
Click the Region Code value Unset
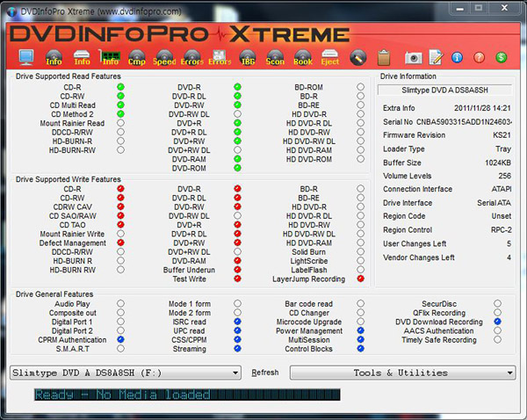pyautogui.click(x=502, y=216)
